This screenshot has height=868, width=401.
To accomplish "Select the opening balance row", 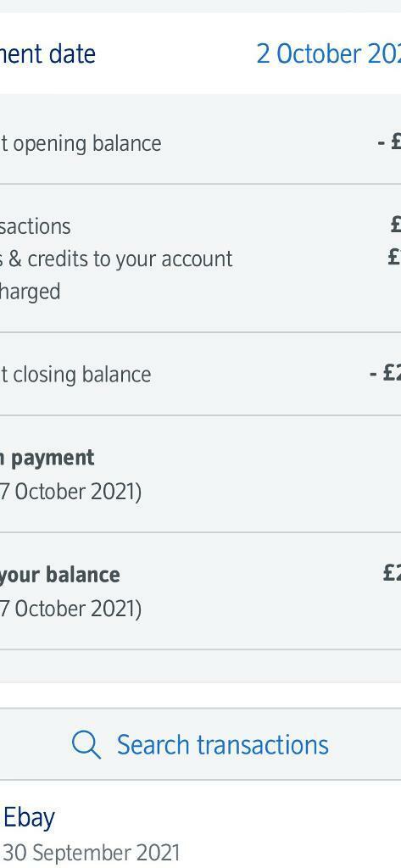I will (x=200, y=142).
